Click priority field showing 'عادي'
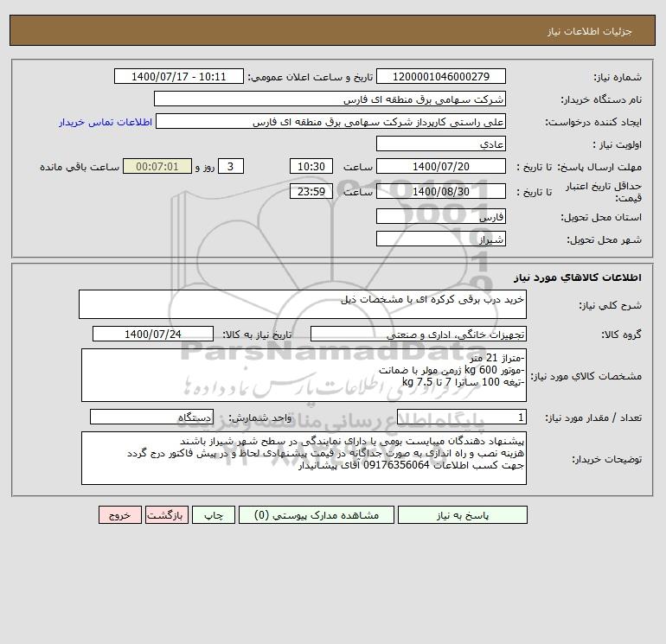666x644 pixels. pyautogui.click(x=441, y=143)
